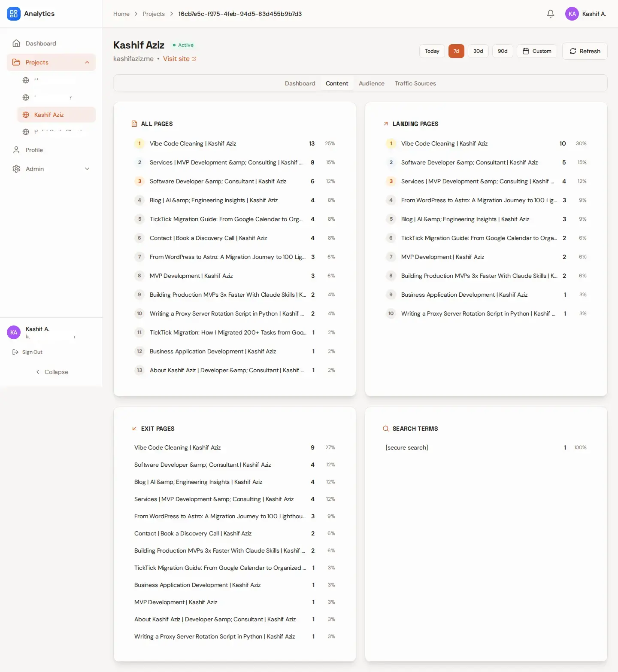Image resolution: width=618 pixels, height=672 pixels.
Task: Collapse the Projects section chevron
Action: click(x=87, y=62)
